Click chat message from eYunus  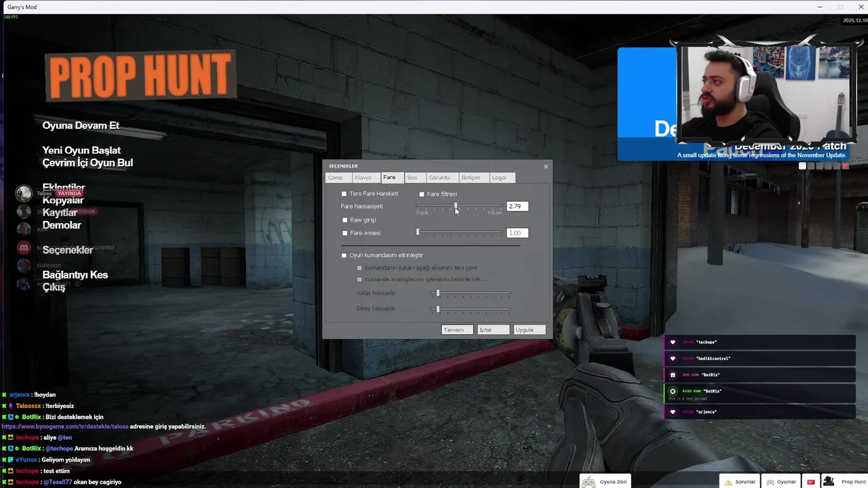coord(46,460)
